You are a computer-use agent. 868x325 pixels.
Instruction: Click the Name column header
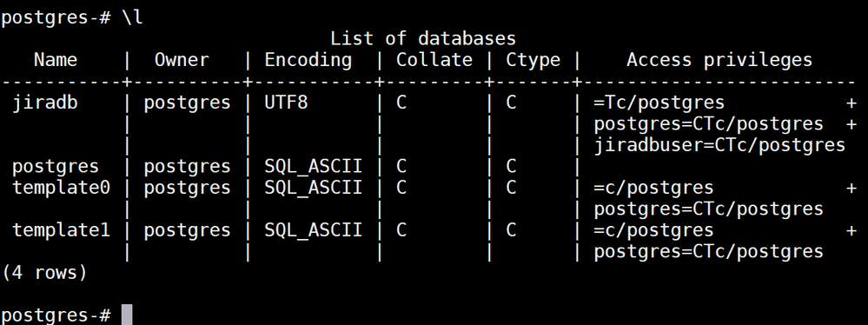(56, 60)
